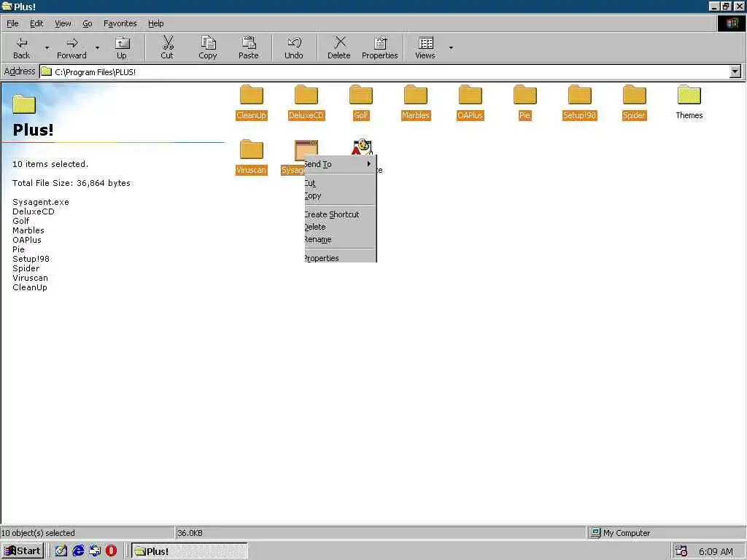Open the Edit menu
This screenshot has height=560, width=747.
point(36,23)
